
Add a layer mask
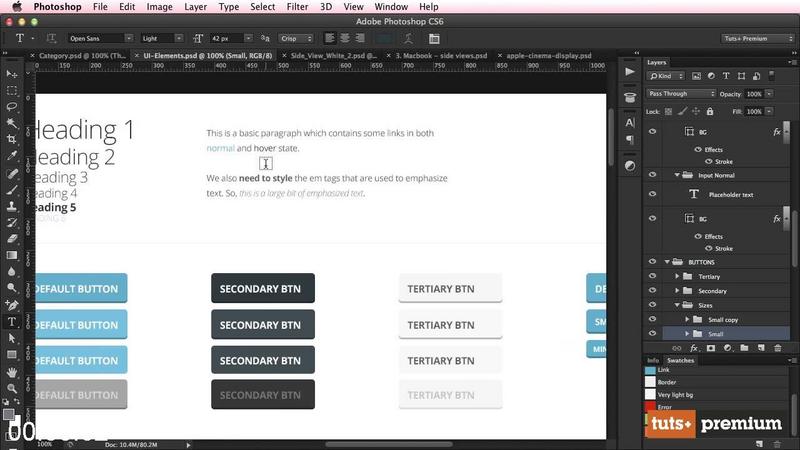coord(711,348)
